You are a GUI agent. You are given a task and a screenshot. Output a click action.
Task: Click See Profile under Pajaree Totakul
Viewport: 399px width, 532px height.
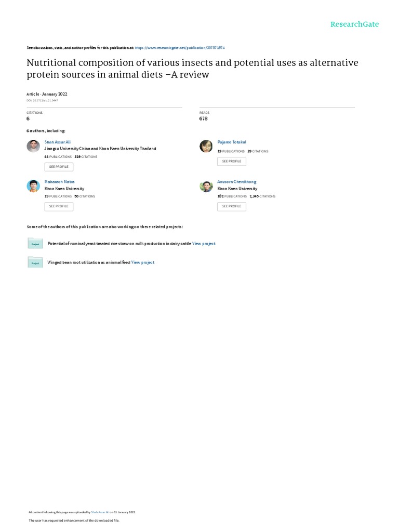[x=232, y=162]
